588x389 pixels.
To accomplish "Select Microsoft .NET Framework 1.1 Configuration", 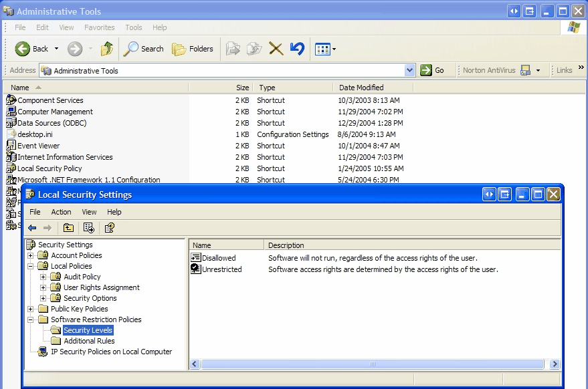I will (83, 180).
